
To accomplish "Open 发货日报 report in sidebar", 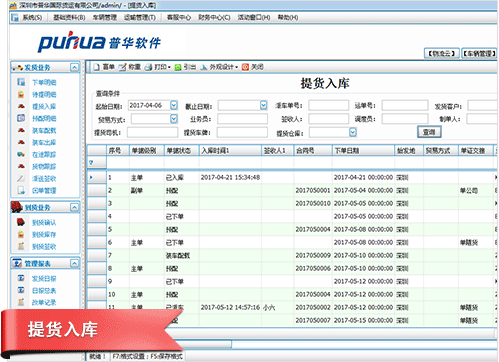I will pyautogui.click(x=44, y=278).
